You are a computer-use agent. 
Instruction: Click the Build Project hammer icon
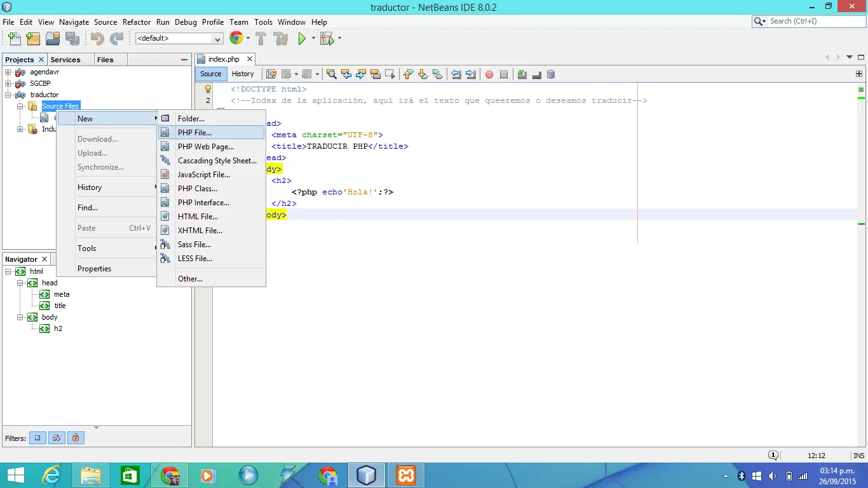[261, 39]
